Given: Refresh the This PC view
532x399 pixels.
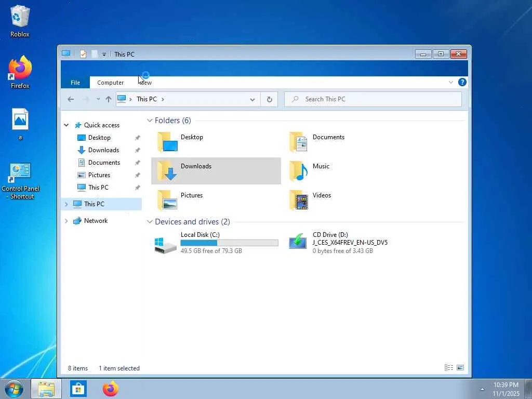Looking at the screenshot, I should click(269, 99).
